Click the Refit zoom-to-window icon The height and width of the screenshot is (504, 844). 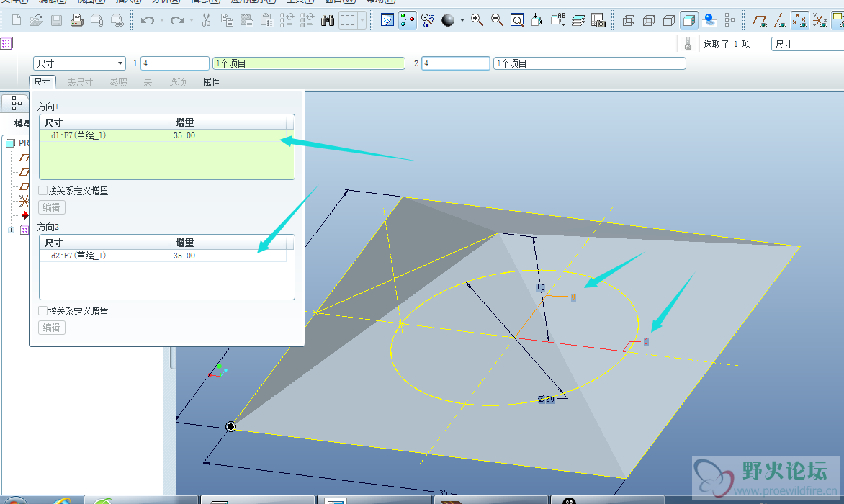(517, 20)
